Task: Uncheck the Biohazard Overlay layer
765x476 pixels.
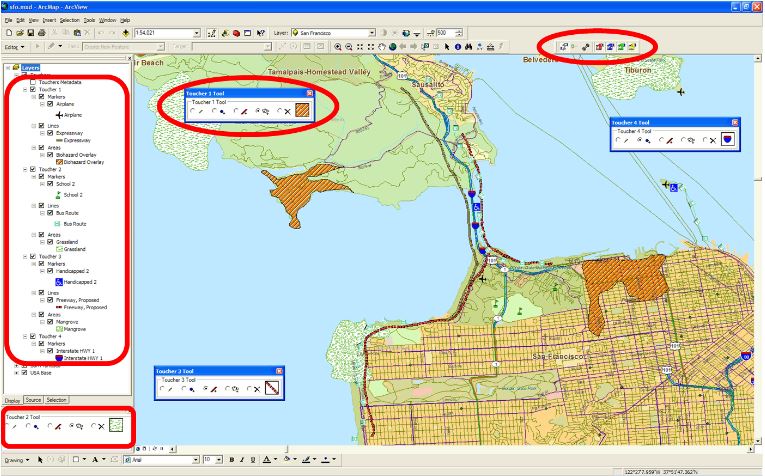Action: [x=50, y=155]
